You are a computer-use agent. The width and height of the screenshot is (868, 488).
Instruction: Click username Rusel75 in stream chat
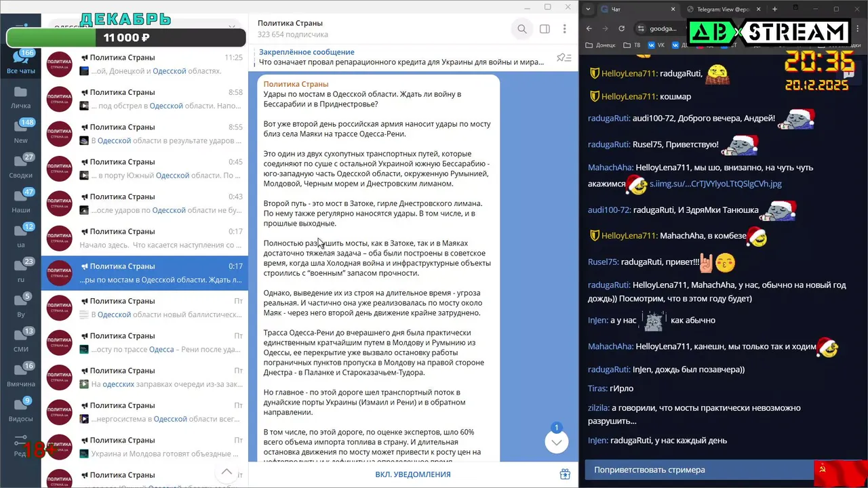pyautogui.click(x=603, y=262)
